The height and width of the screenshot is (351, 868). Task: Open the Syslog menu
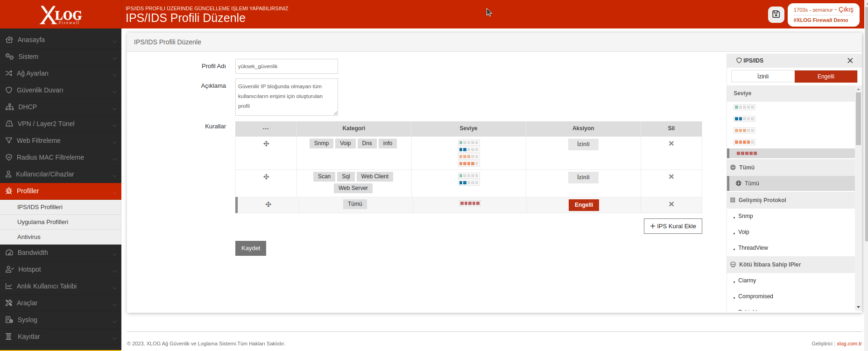[61, 320]
